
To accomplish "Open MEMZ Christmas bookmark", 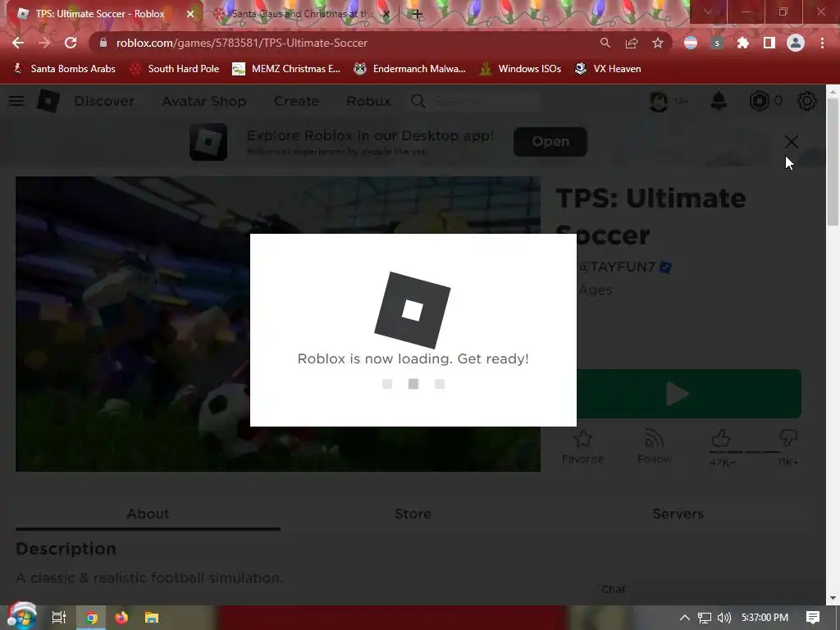I will [x=286, y=69].
